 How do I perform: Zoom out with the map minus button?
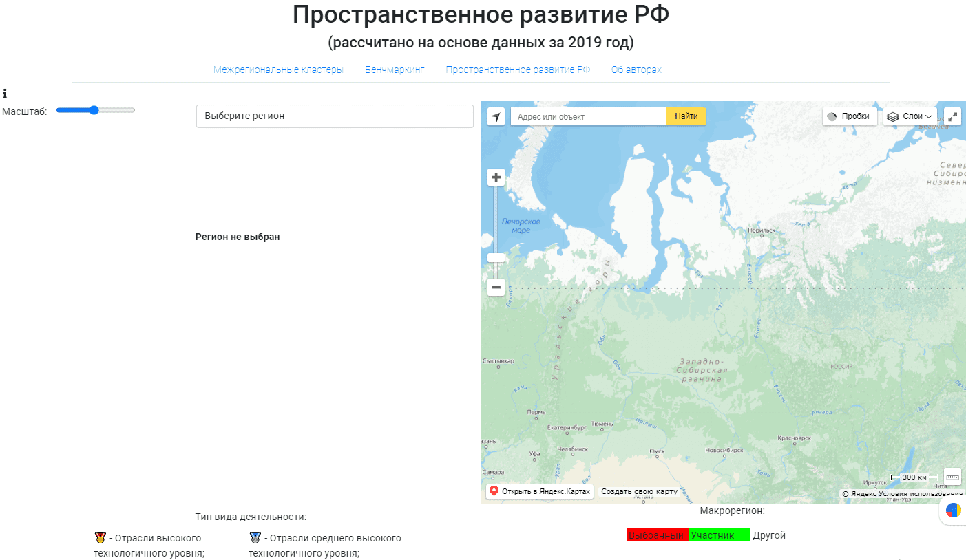[x=496, y=287]
